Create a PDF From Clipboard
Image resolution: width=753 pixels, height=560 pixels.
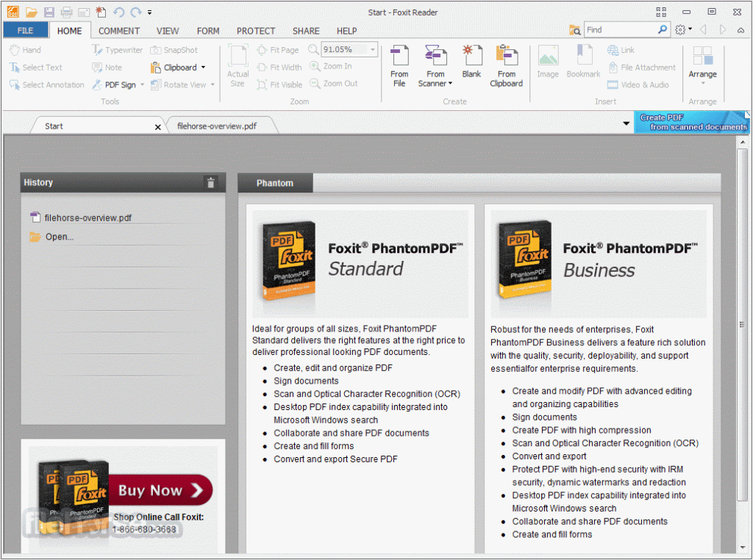pyautogui.click(x=506, y=65)
